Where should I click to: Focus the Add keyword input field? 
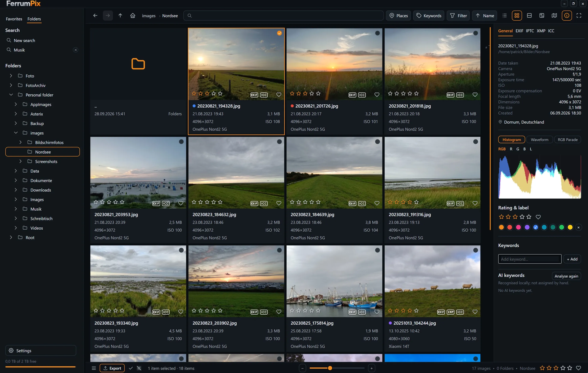pyautogui.click(x=530, y=259)
